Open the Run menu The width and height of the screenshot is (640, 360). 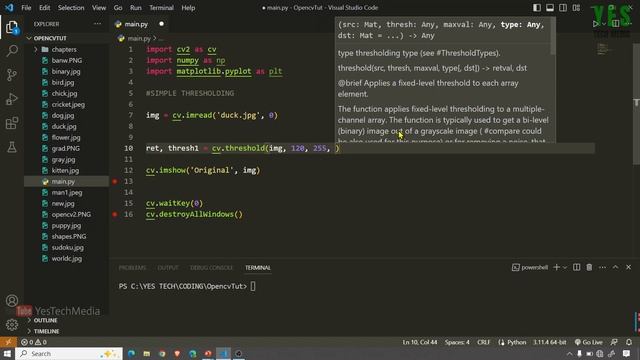136,8
